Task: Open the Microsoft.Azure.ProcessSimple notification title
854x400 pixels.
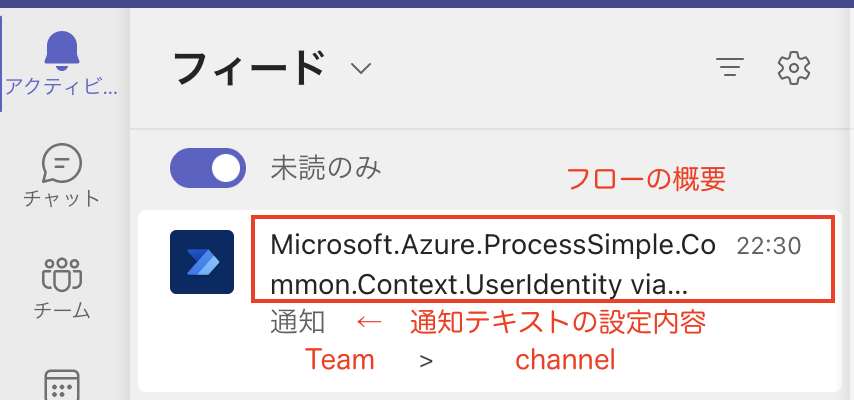Action: pos(492,265)
